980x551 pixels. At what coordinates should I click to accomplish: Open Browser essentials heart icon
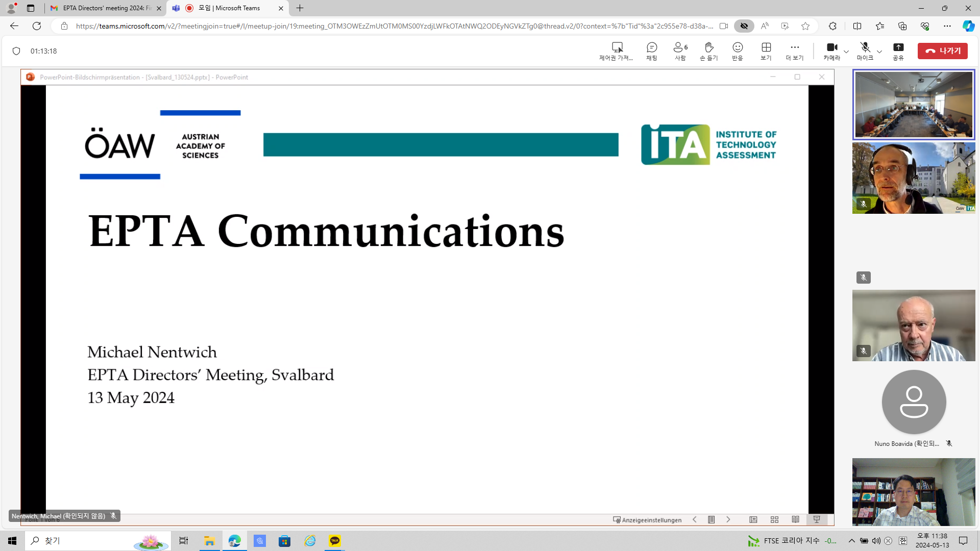(925, 26)
